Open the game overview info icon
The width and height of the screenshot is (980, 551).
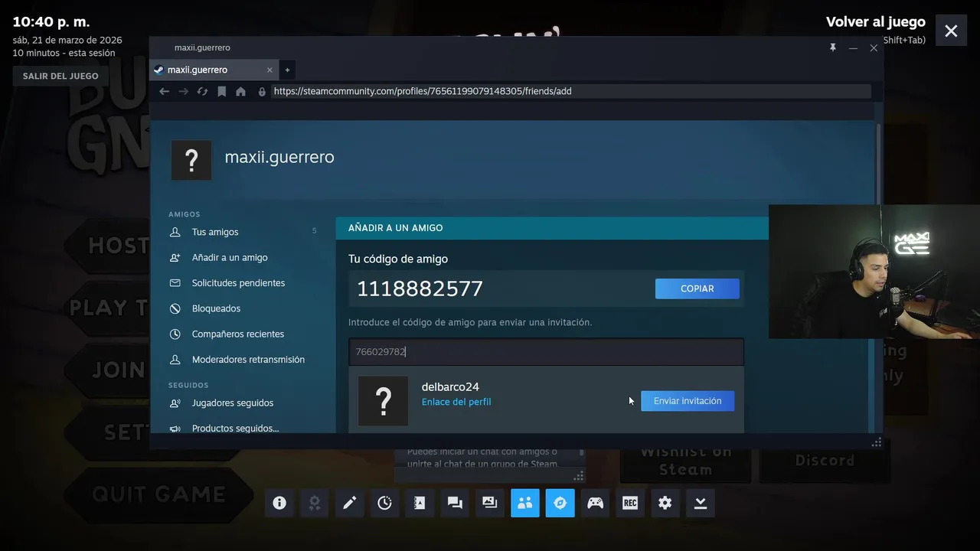[x=279, y=503]
